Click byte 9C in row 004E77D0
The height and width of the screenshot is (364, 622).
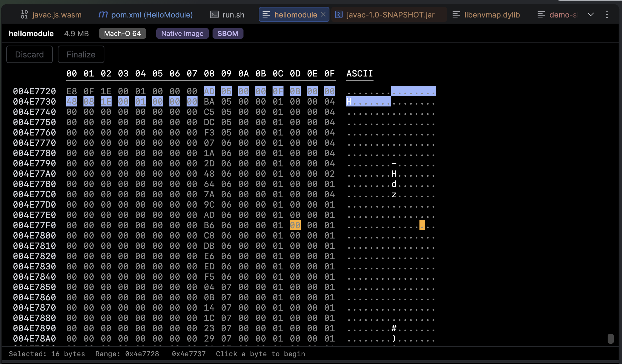coord(209,204)
